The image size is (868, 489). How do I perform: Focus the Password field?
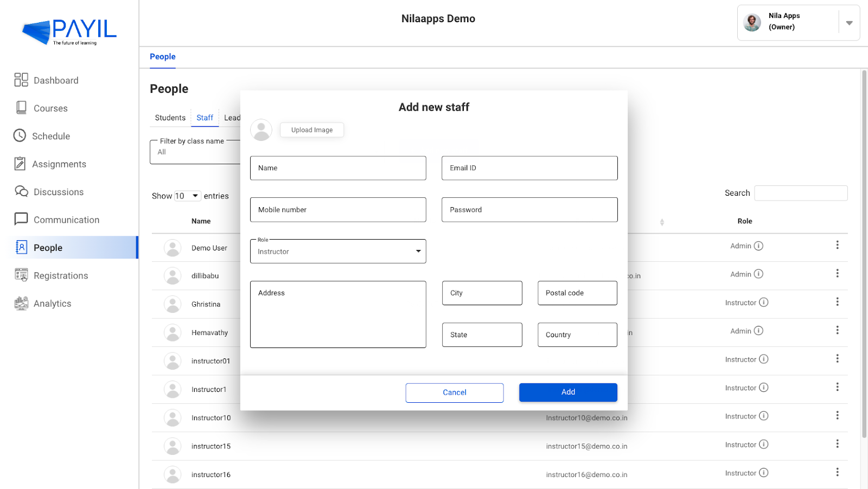[529, 210]
